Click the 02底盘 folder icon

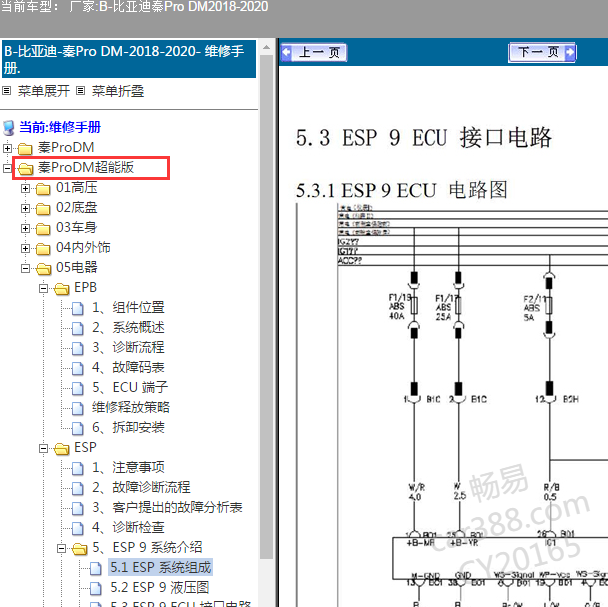tap(43, 209)
